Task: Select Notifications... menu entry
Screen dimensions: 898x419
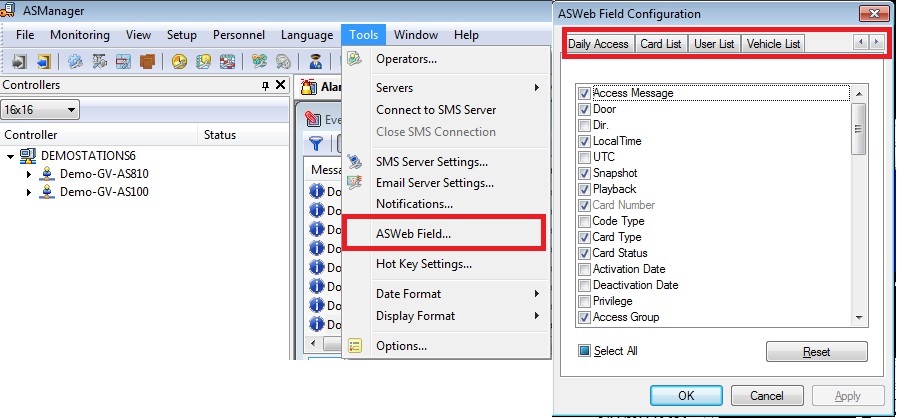Action: pyautogui.click(x=446, y=204)
